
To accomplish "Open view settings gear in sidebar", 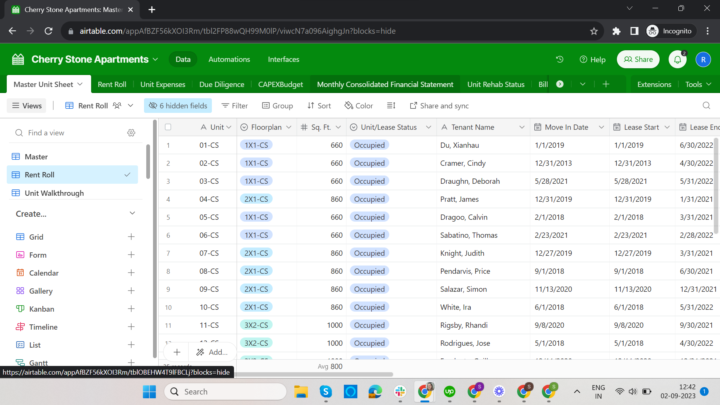I will tap(131, 132).
